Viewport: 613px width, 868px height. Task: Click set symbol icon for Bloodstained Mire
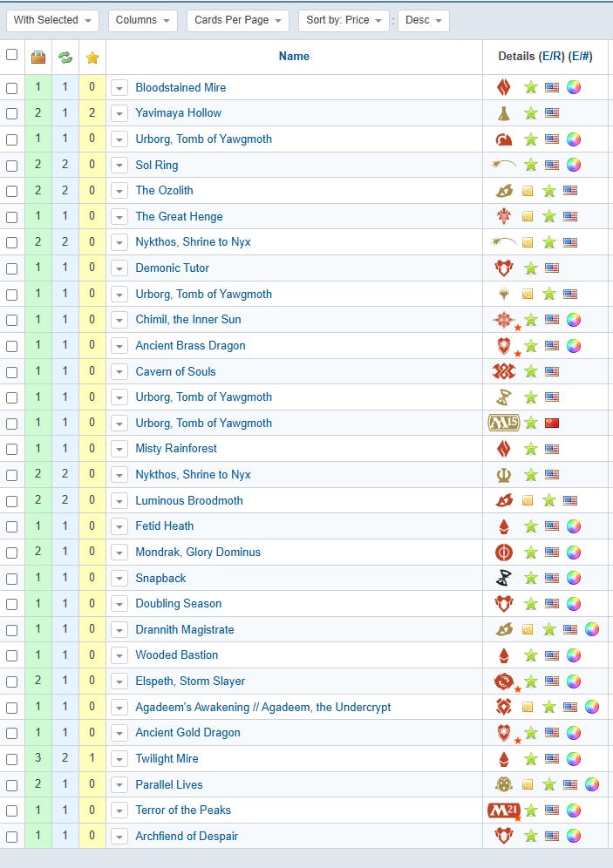point(503,87)
